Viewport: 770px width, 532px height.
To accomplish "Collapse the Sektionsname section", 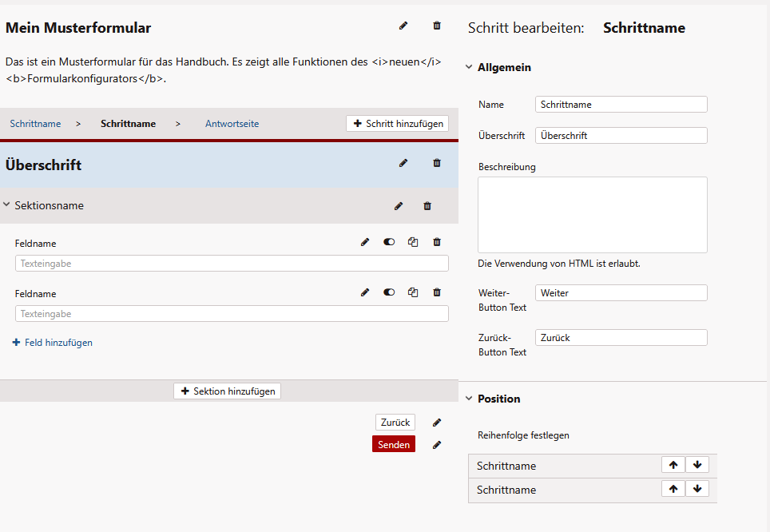I will click(6, 205).
